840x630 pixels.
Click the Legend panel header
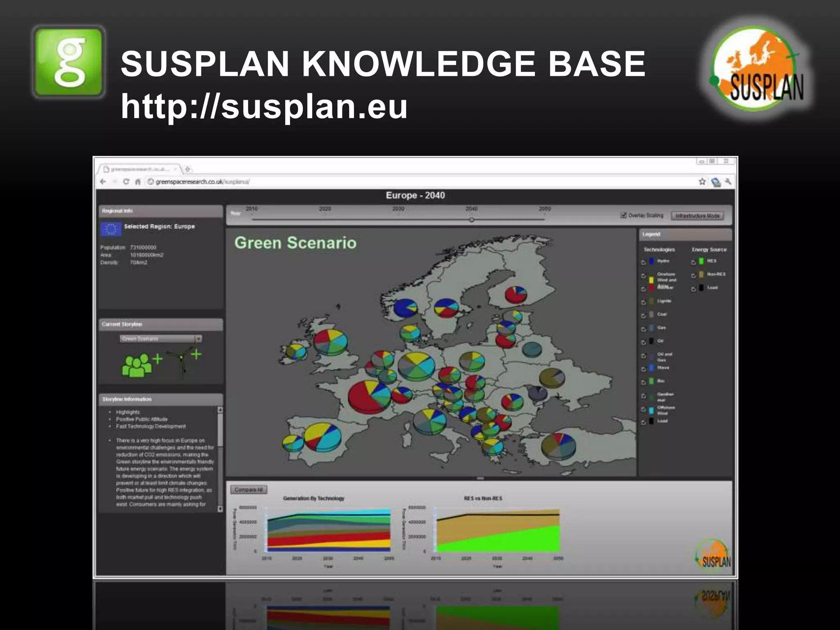[x=685, y=234]
